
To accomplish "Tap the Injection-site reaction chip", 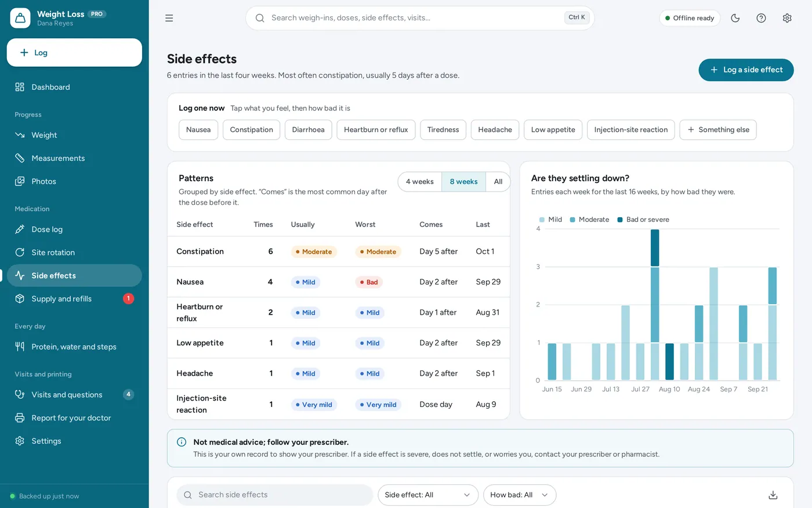I will [631, 130].
